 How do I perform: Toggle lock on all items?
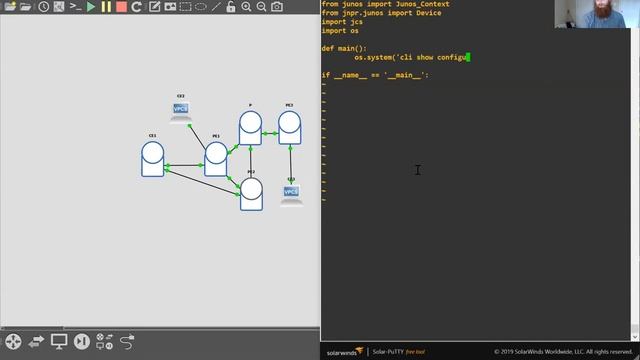(x=231, y=7)
